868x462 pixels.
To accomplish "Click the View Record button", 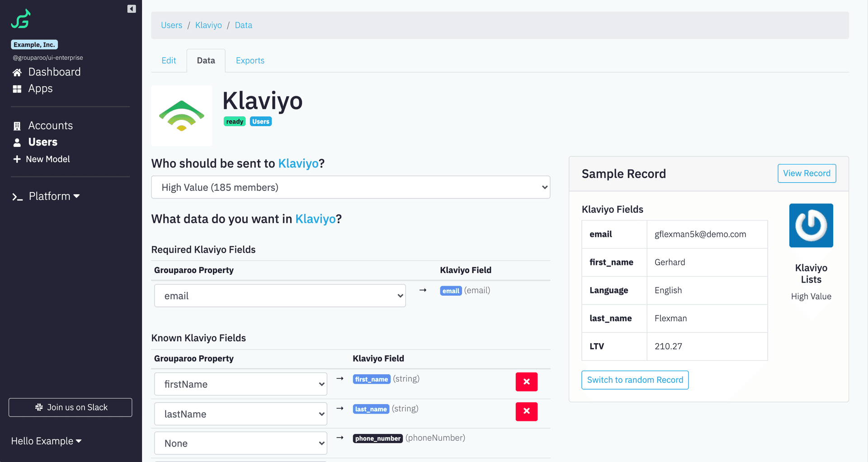I will [807, 173].
